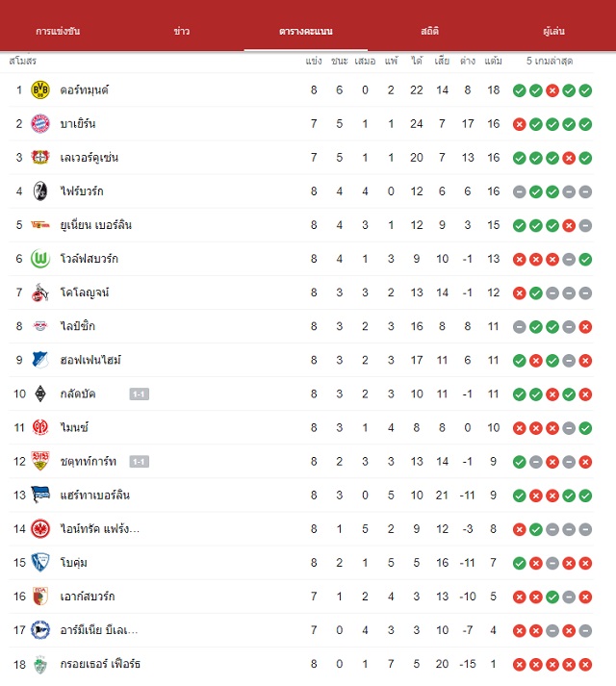Image resolution: width=616 pixels, height=686 pixels.
Task: Click the Bayern Munich club crest
Action: (x=40, y=124)
